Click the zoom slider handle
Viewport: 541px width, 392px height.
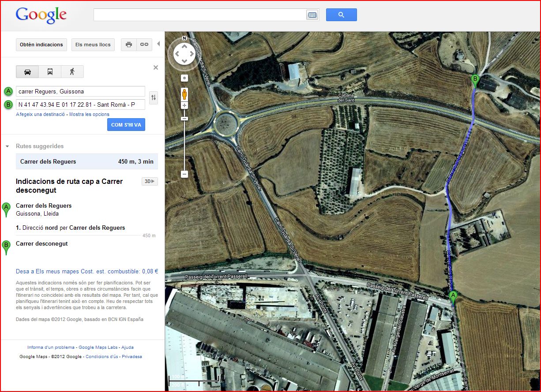[x=184, y=119]
